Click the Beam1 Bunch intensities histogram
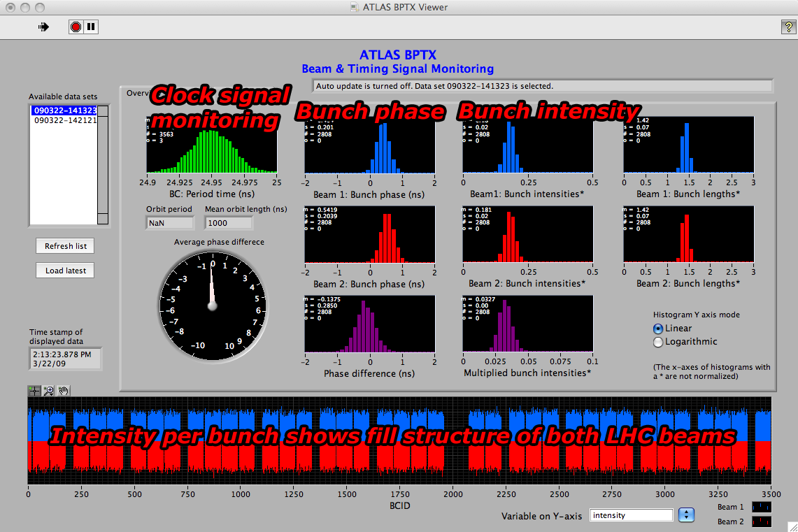The width and height of the screenshot is (798, 532). 528,145
